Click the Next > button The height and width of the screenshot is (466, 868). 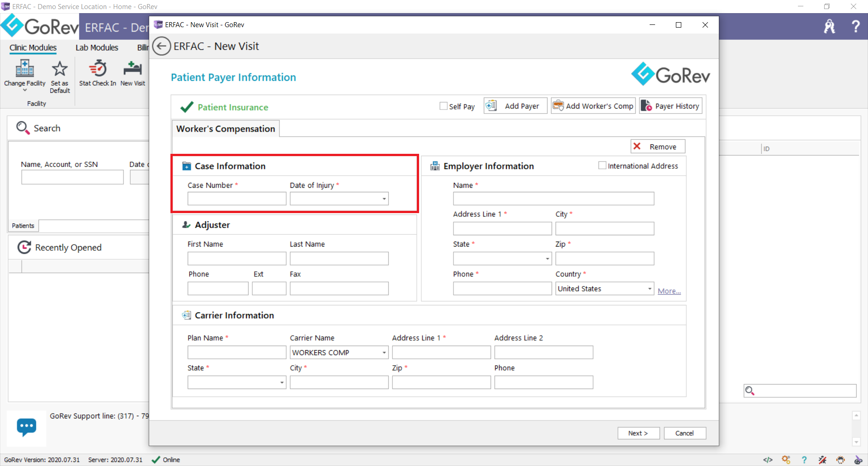(x=638, y=433)
